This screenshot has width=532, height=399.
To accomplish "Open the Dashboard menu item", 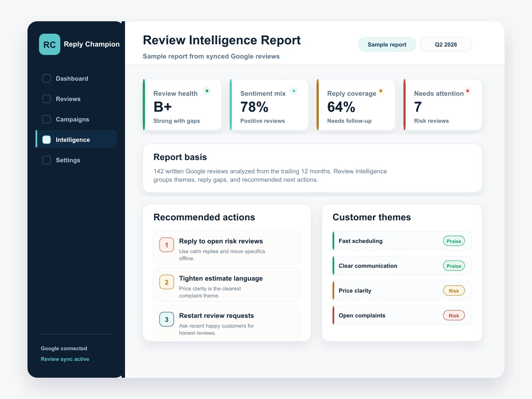I will click(76, 78).
